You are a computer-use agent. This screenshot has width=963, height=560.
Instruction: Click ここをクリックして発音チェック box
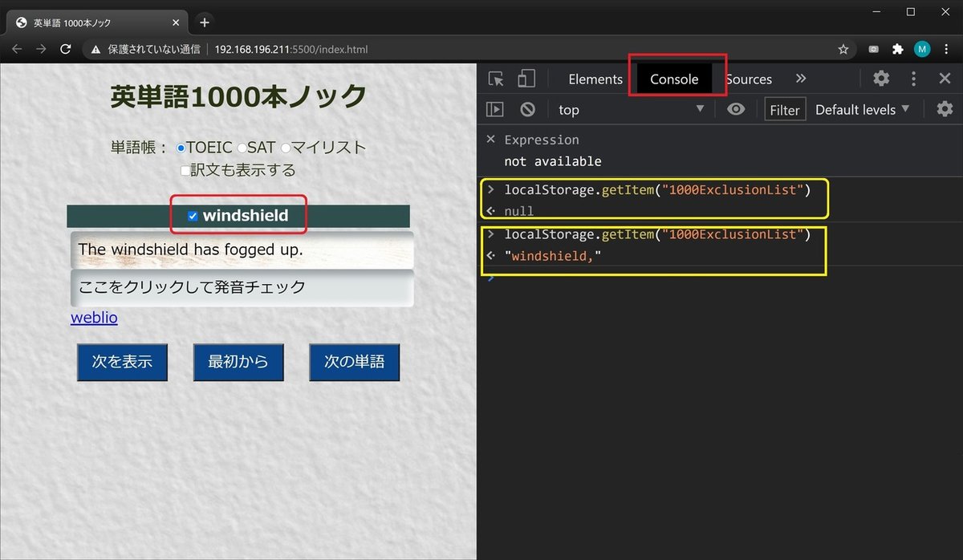pyautogui.click(x=242, y=288)
